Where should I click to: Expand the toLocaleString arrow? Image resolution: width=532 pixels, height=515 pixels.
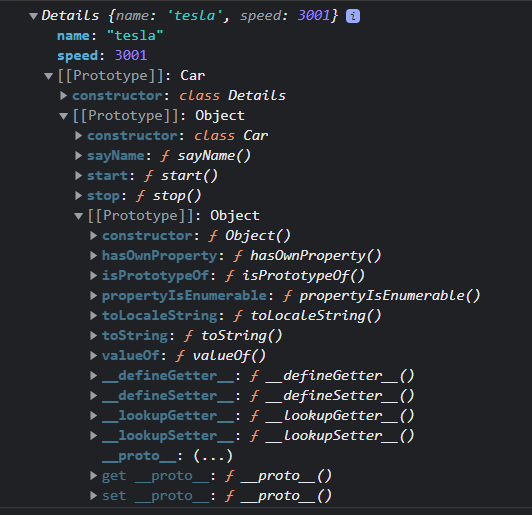93,316
